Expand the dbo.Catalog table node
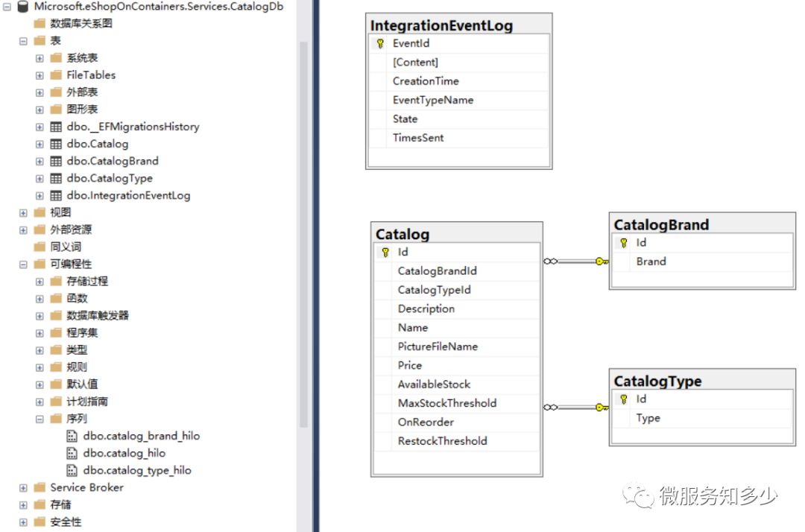 40,144
